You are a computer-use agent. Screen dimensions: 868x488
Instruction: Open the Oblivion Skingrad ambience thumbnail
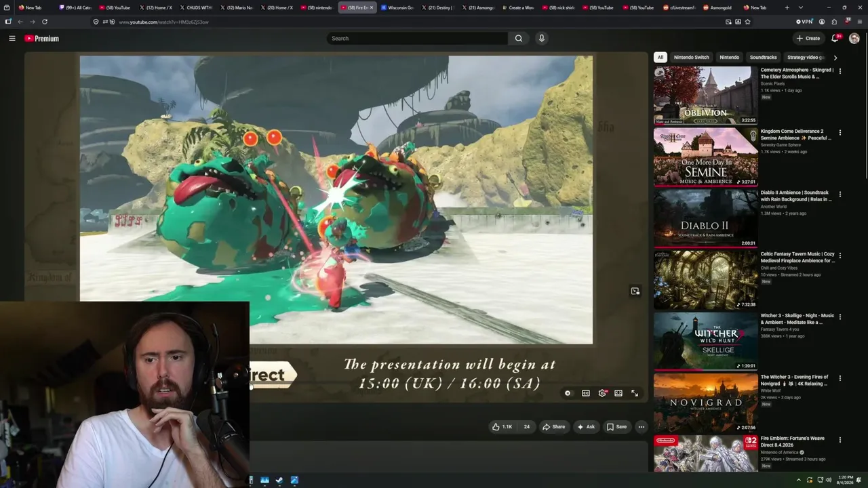pos(705,95)
